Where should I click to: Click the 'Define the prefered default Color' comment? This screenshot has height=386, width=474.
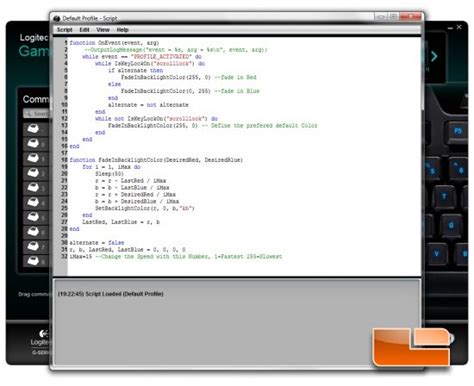pos(260,126)
